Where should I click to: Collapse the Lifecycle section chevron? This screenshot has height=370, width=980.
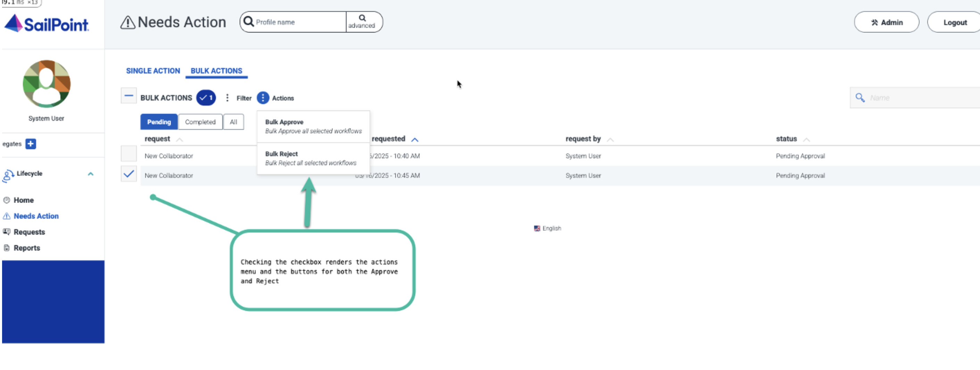(x=91, y=174)
